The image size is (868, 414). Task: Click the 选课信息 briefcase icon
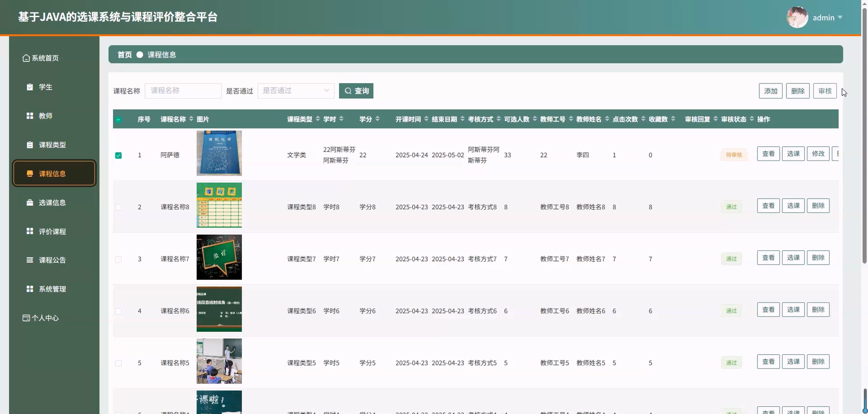[x=30, y=202]
